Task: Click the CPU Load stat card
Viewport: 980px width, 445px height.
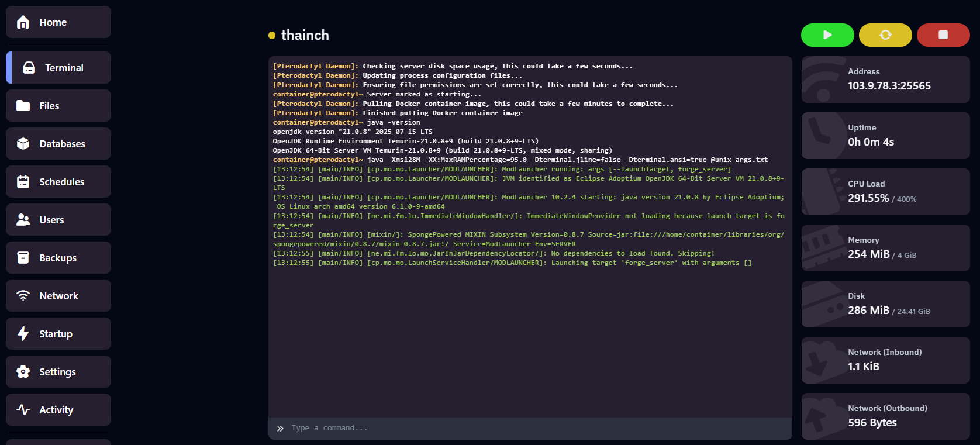Action: 885,192
